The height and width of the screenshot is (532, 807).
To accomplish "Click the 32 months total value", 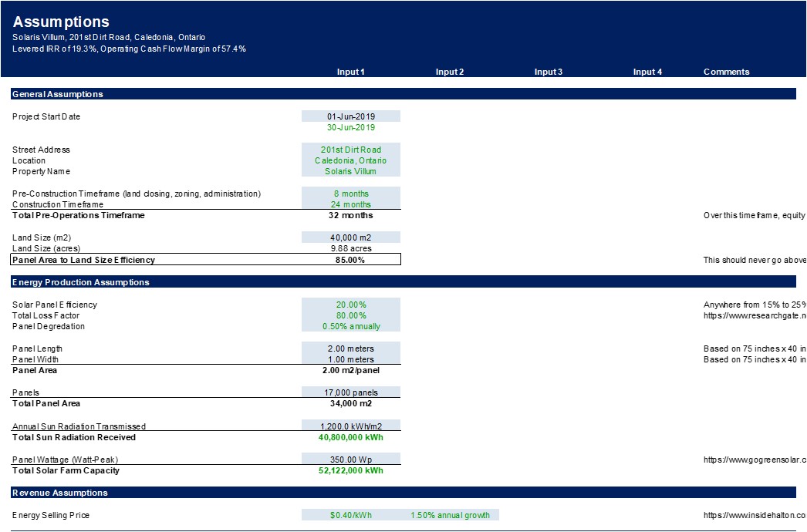I will (x=351, y=216).
